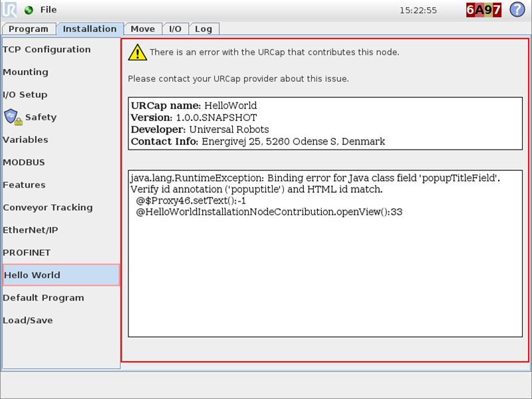This screenshot has width=532, height=399.
Task: Go to MODBUS settings
Action: [24, 162]
